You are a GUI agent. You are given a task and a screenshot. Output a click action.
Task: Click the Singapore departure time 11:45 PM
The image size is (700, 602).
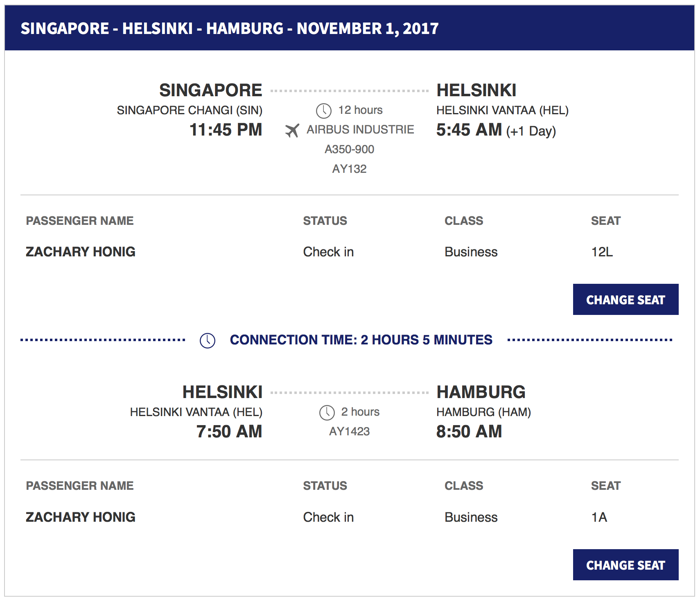[226, 130]
